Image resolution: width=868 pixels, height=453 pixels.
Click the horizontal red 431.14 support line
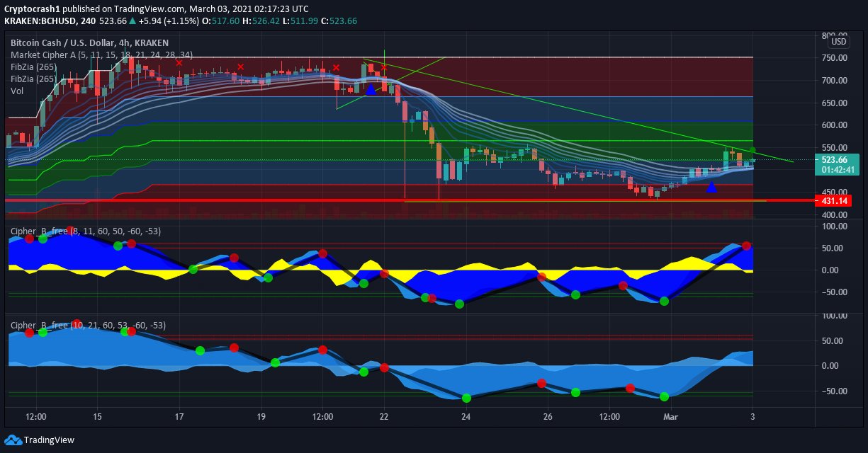coord(411,200)
